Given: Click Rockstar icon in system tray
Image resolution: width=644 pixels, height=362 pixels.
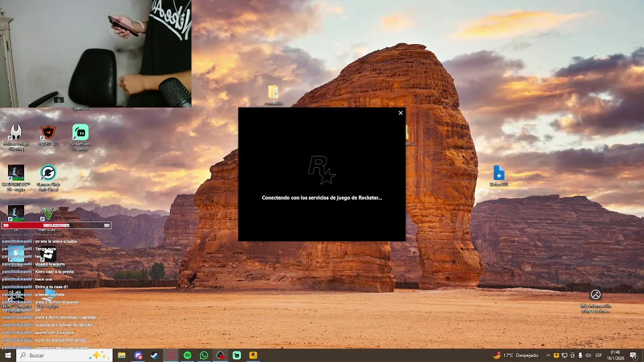Looking at the screenshot, I should [556, 355].
